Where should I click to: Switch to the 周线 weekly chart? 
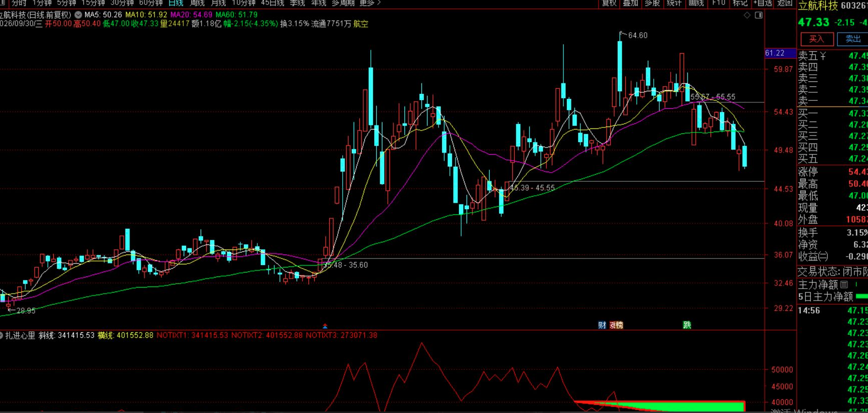(x=197, y=3)
